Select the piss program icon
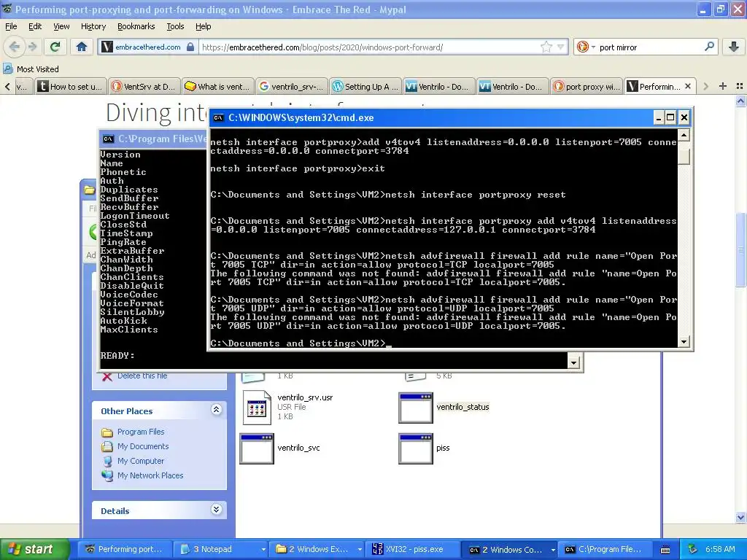Viewport: 747px width, 560px height. (415, 448)
